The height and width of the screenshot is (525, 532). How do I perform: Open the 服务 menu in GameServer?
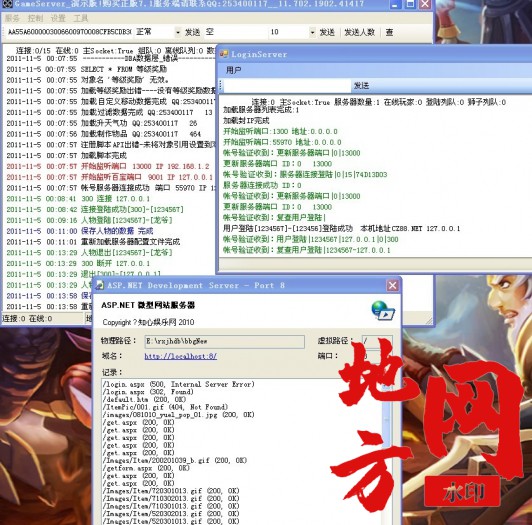click(x=12, y=18)
